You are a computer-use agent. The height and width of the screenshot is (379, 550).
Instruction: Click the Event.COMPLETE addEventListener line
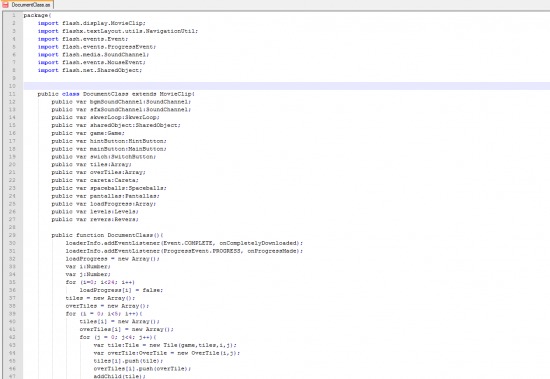point(184,243)
